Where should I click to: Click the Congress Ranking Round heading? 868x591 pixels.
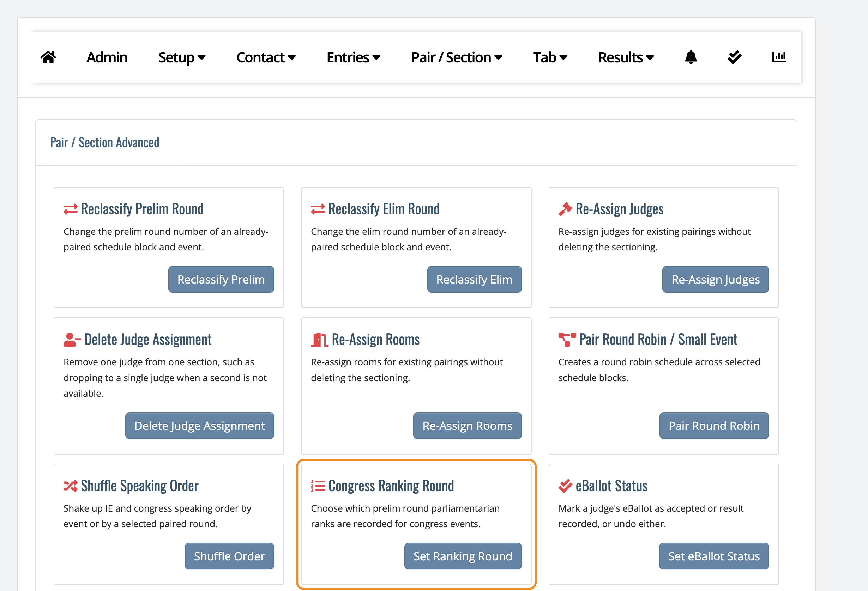point(391,486)
